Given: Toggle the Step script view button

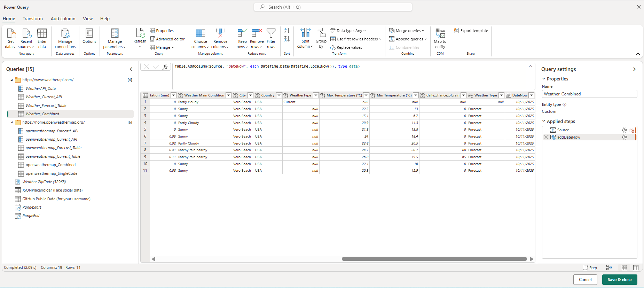Looking at the screenshot, I should (590, 267).
